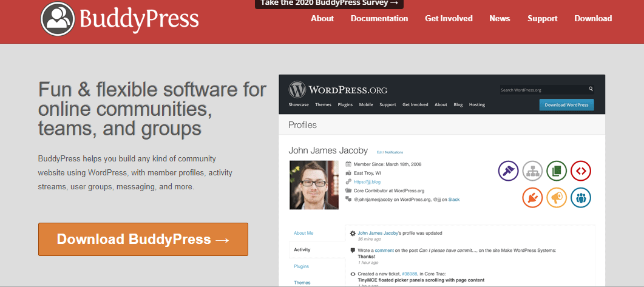
Task: Click the Download WordPress blue button
Action: pos(566,105)
